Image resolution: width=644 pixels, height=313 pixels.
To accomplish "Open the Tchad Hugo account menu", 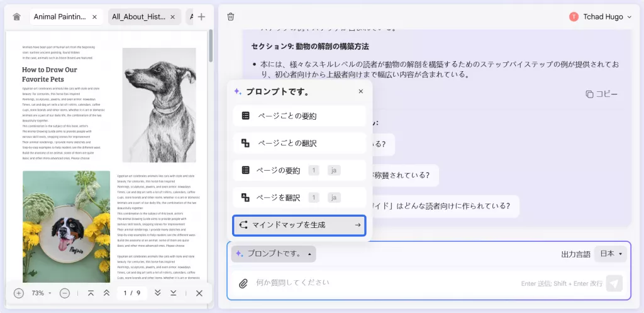I will [602, 17].
